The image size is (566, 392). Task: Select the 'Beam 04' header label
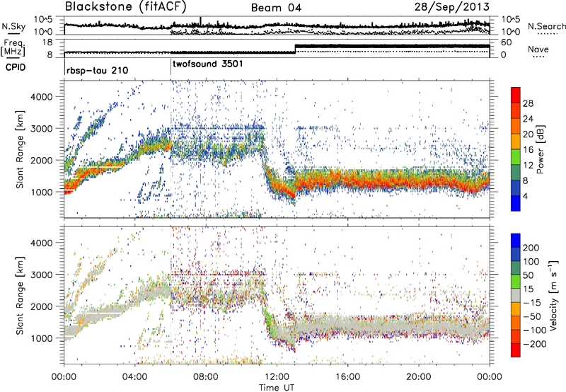(x=276, y=8)
